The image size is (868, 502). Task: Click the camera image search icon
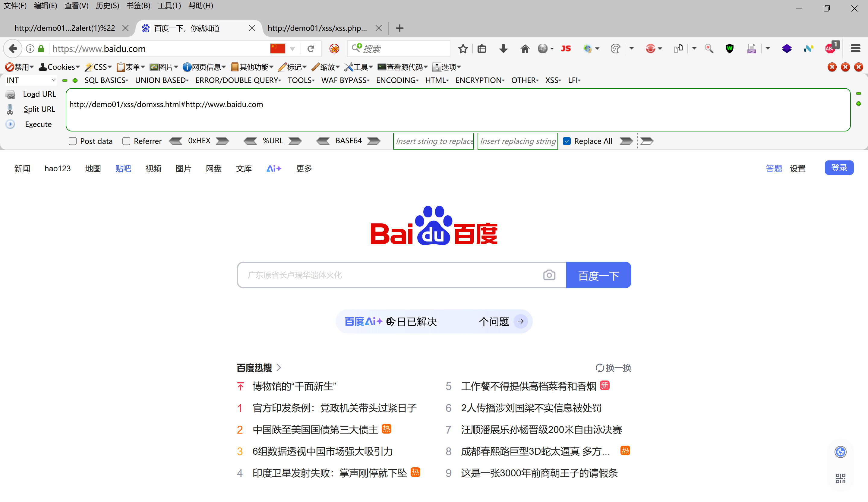pos(549,275)
